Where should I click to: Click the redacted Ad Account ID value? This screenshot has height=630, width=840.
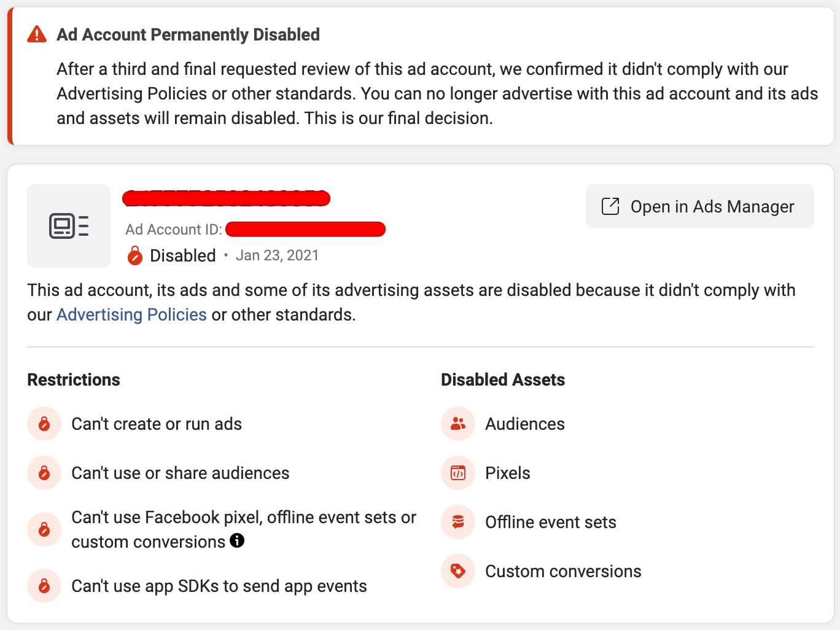(x=305, y=230)
